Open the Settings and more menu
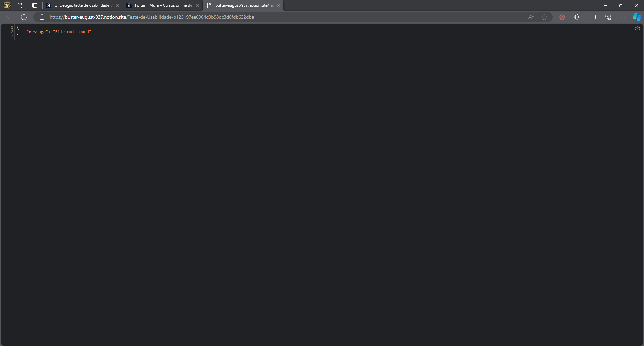The height and width of the screenshot is (346, 644). point(623,17)
